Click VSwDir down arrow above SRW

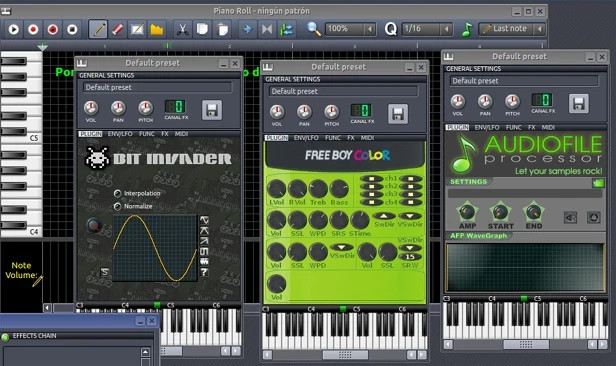click(x=410, y=248)
